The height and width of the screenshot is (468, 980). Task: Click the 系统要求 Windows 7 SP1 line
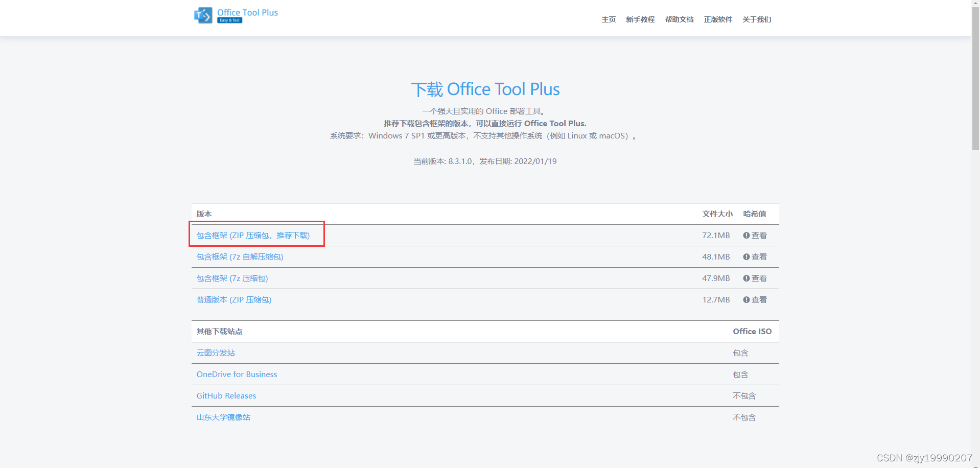(483, 136)
